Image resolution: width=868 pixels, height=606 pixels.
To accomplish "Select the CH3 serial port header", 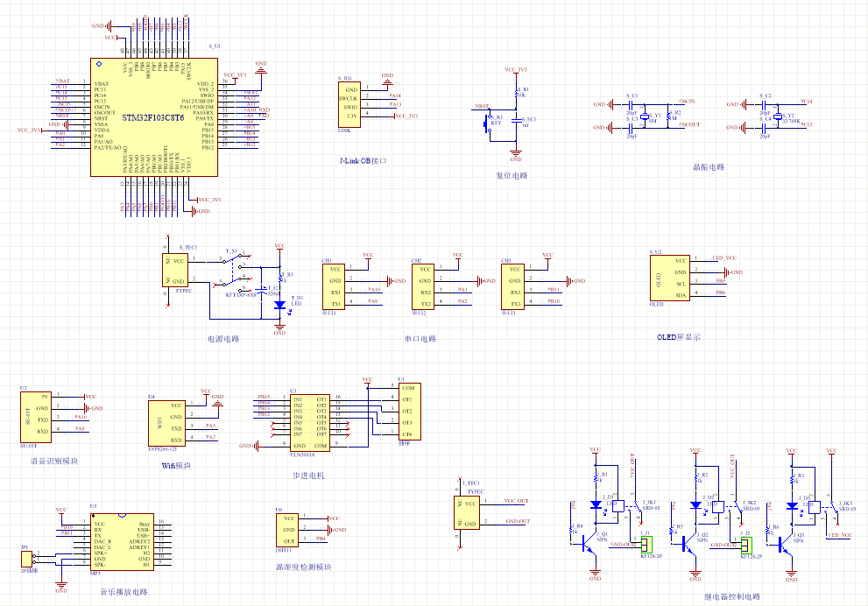I will (x=512, y=286).
